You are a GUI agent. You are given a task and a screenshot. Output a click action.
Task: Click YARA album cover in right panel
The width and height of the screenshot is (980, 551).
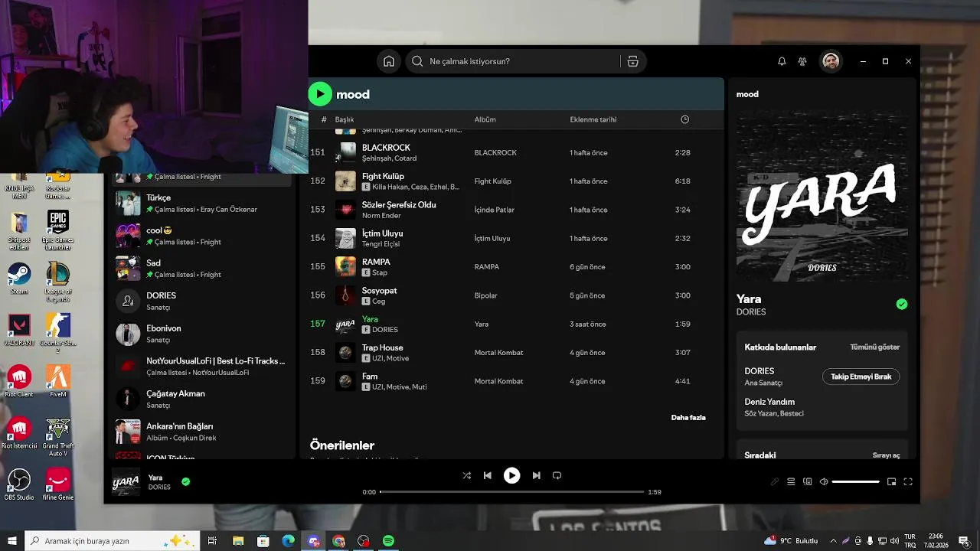[x=822, y=195]
